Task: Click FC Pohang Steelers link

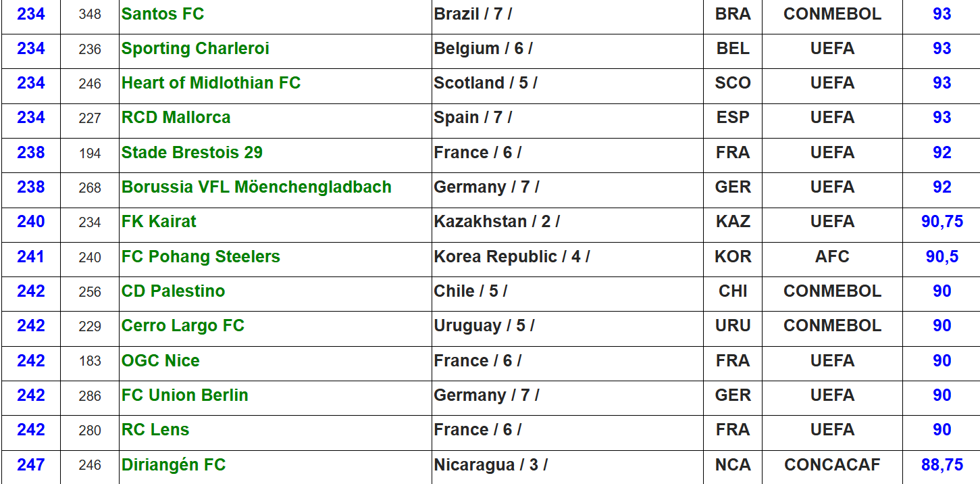Action: (201, 257)
